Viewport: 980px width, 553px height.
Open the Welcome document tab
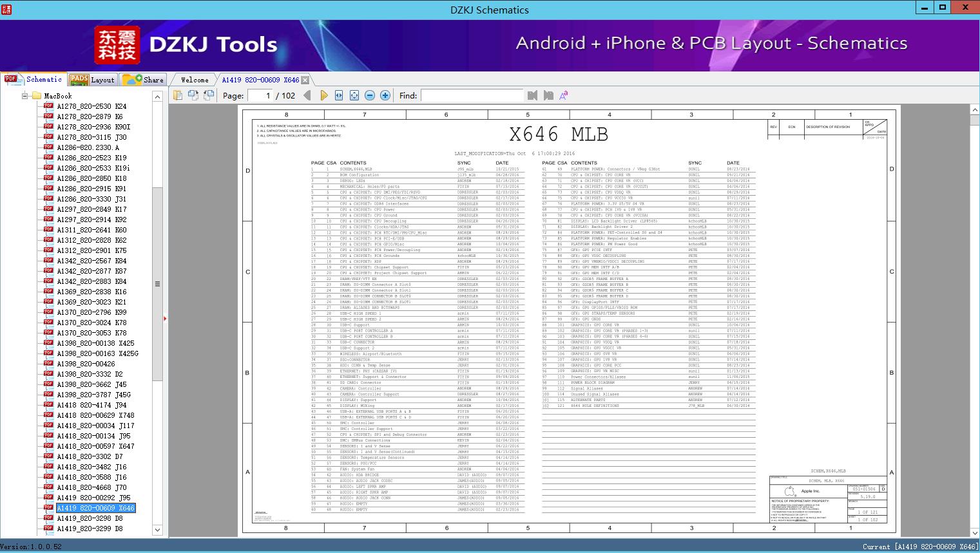[x=195, y=80]
